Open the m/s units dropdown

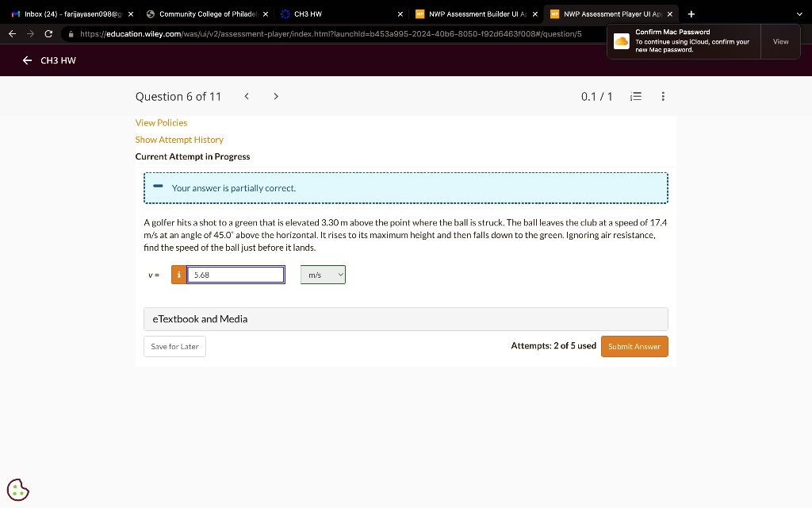pos(323,274)
